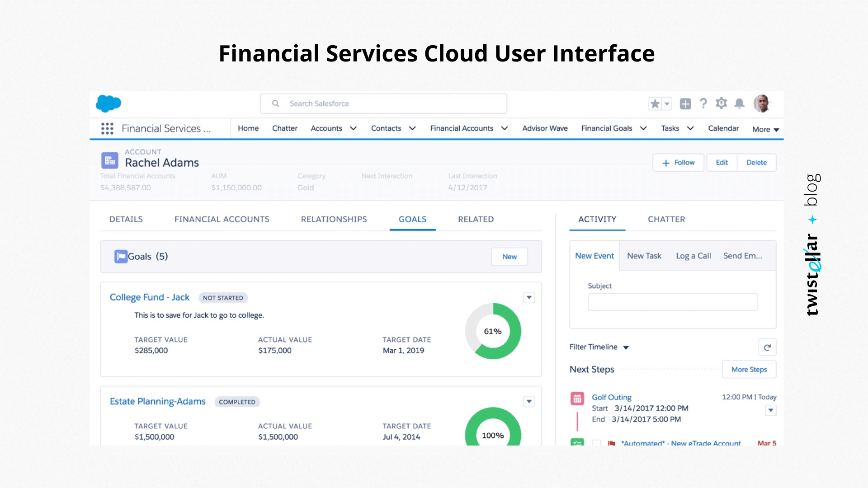Click the COMPLETED status badge
Viewport: 868px width, 488px height.
[x=237, y=402]
